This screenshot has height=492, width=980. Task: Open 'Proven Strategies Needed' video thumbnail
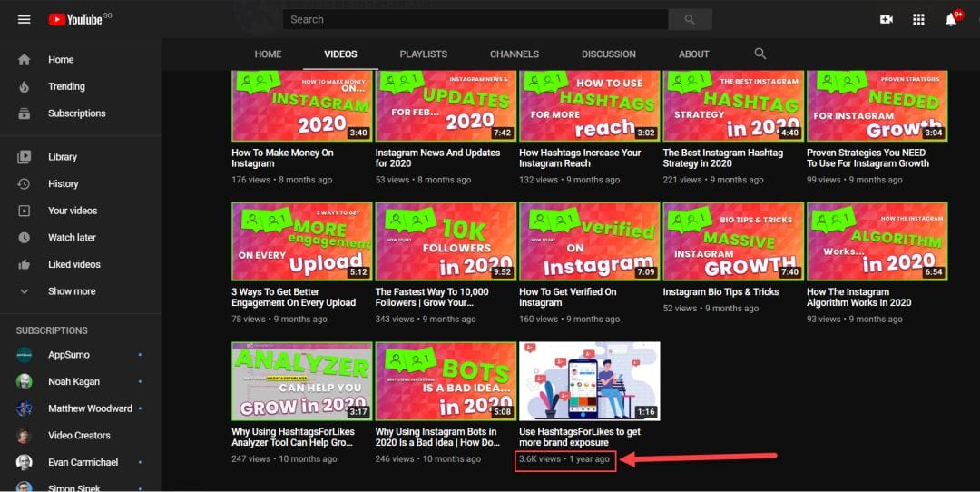(x=877, y=105)
